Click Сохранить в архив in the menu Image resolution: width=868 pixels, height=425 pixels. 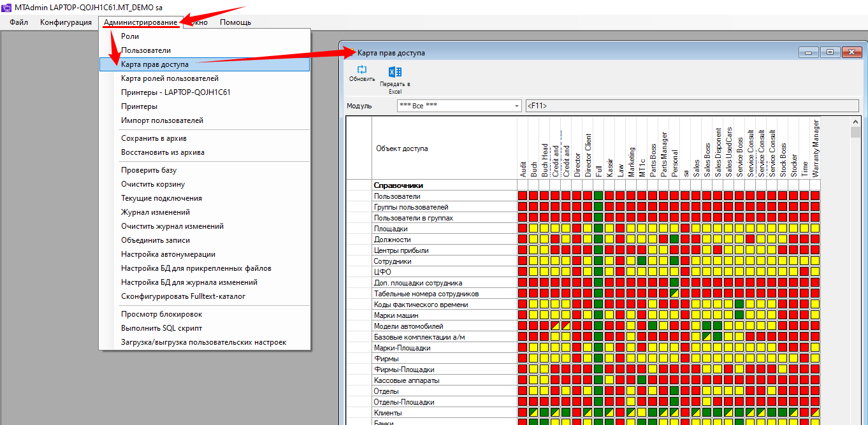154,138
